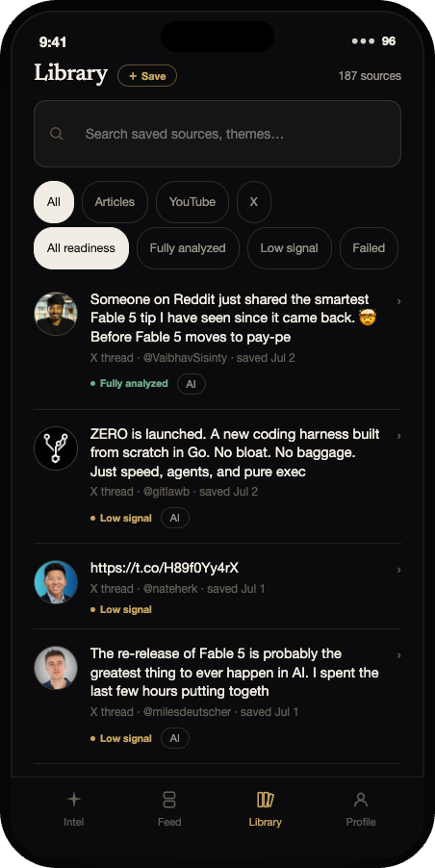Open the https://t.co/H89f0Yy4rX link

pos(165,568)
